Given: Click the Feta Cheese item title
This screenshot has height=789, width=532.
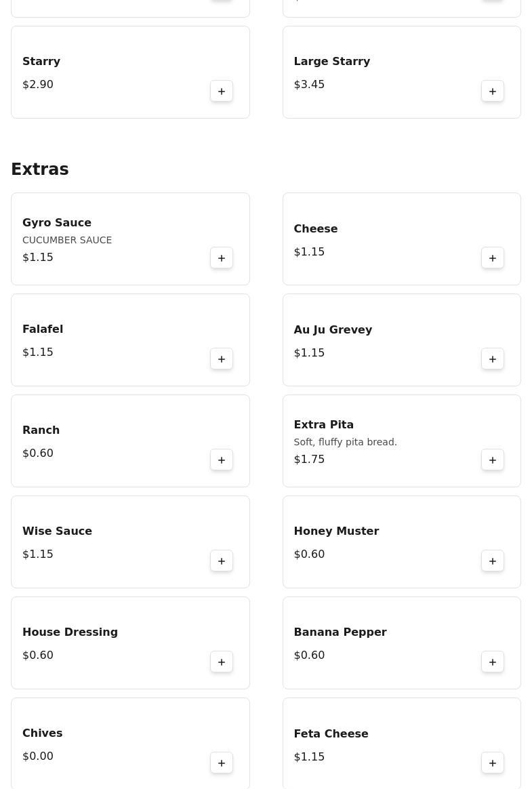Looking at the screenshot, I should (331, 734).
